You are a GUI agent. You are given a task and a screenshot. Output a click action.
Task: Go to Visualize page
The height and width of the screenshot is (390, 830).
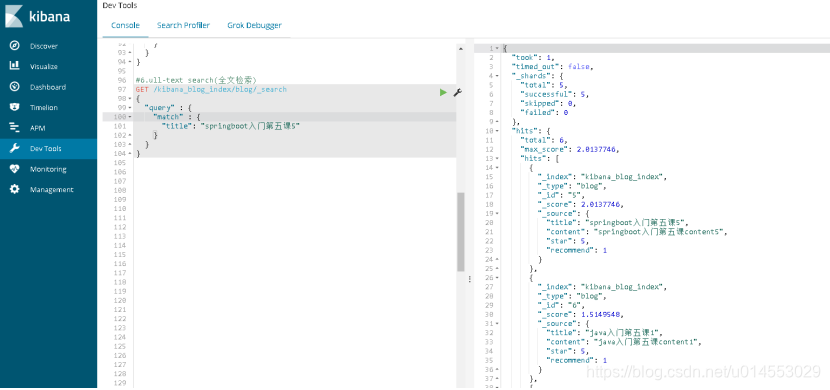click(x=44, y=67)
